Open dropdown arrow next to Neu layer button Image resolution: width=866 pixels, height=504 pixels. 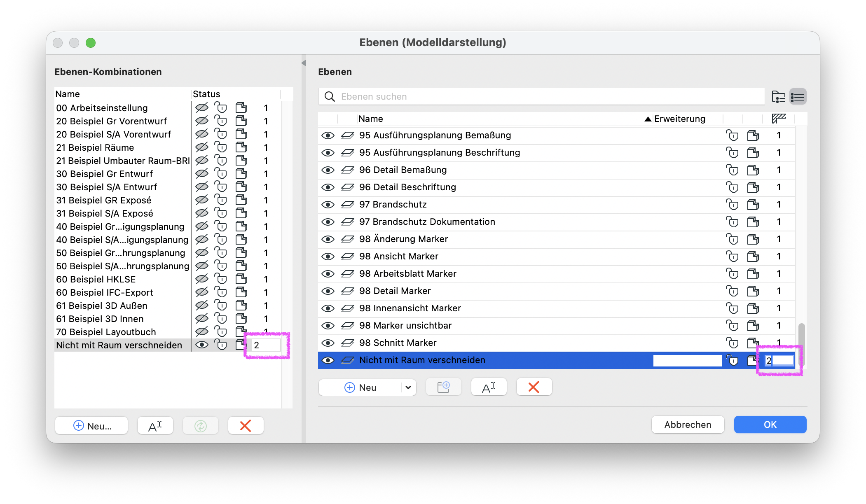click(408, 387)
